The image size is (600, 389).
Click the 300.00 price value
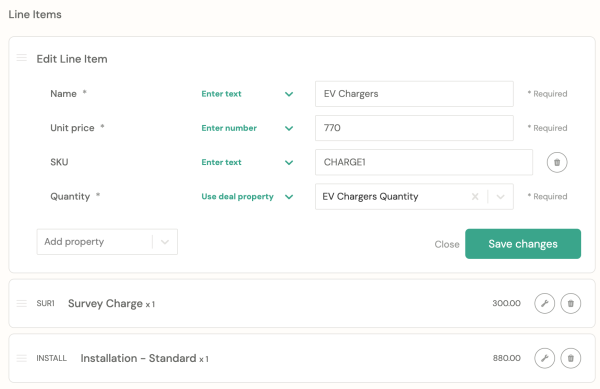coord(506,303)
